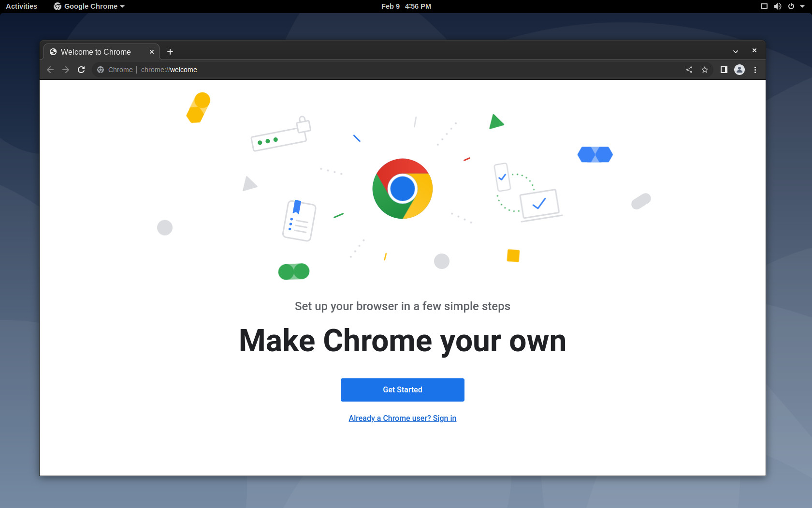Click the forward navigation arrow
This screenshot has width=812, height=508.
coord(66,70)
